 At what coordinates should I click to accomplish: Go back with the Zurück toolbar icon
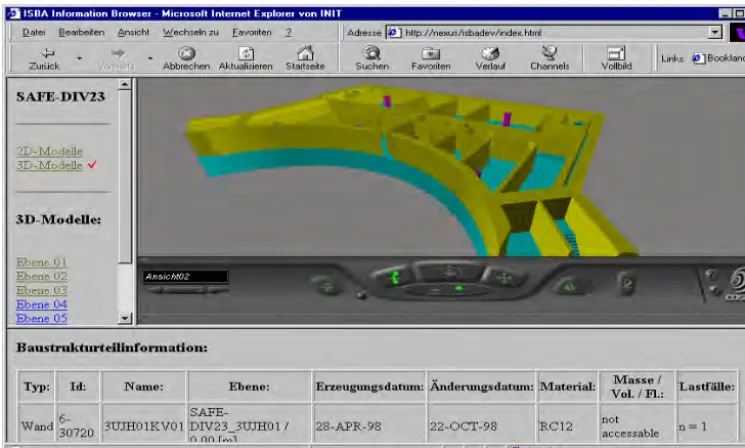coord(47,53)
